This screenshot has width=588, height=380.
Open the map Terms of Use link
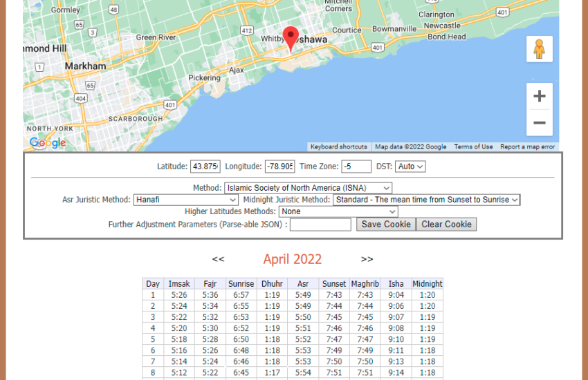pos(473,146)
